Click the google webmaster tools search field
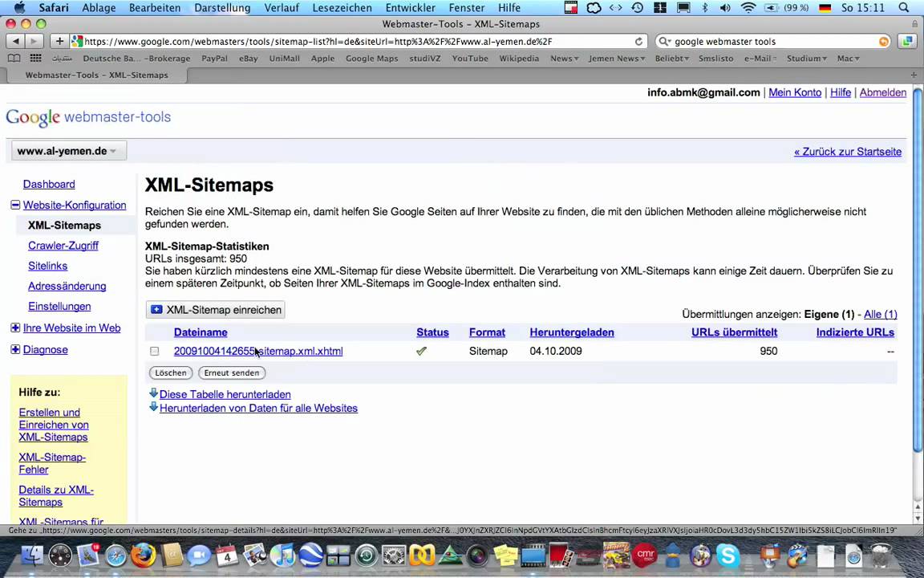Image resolution: width=924 pixels, height=578 pixels. pos(772,41)
